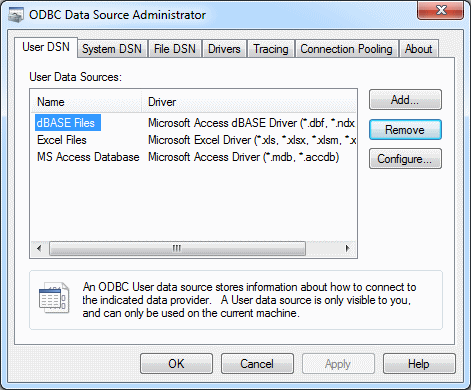Open Configure... for selected source

(x=405, y=159)
